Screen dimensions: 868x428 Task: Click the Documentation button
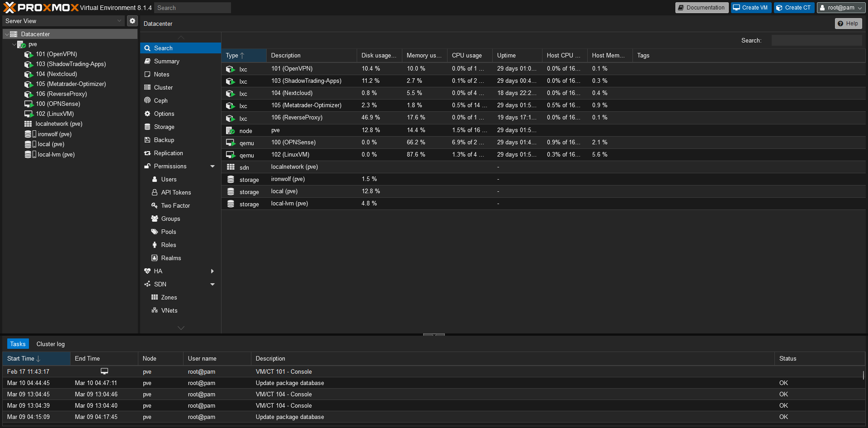[x=702, y=8]
